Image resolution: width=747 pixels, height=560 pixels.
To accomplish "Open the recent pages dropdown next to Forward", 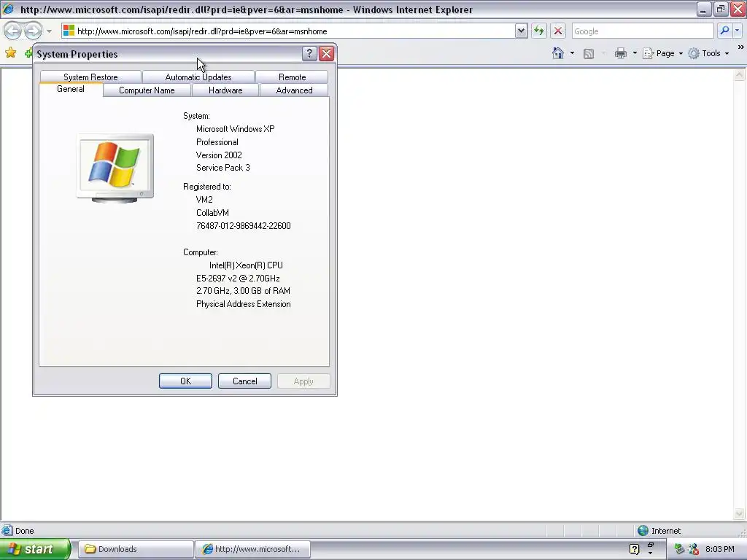I will (x=49, y=31).
